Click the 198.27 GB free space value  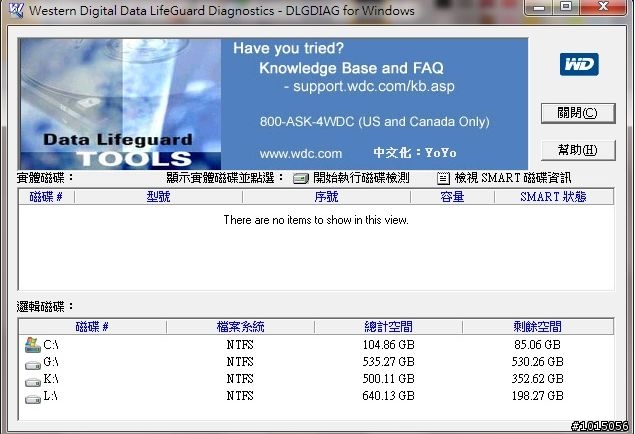point(537,396)
